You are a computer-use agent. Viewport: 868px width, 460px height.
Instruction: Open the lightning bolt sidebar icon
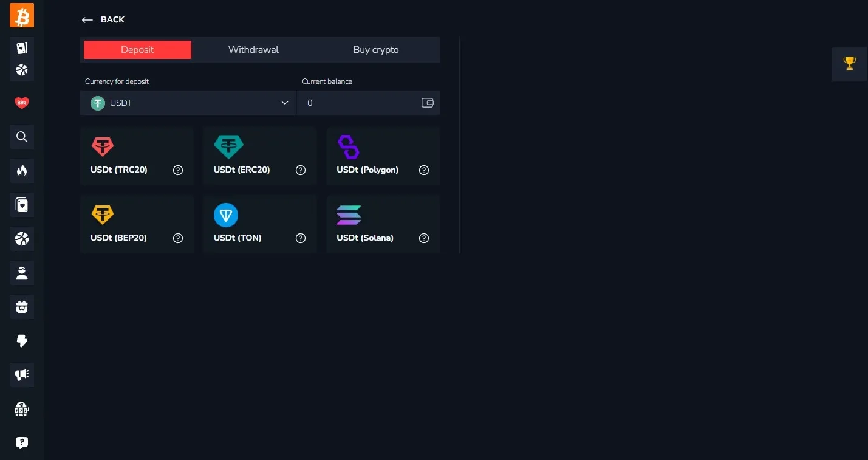click(x=22, y=341)
